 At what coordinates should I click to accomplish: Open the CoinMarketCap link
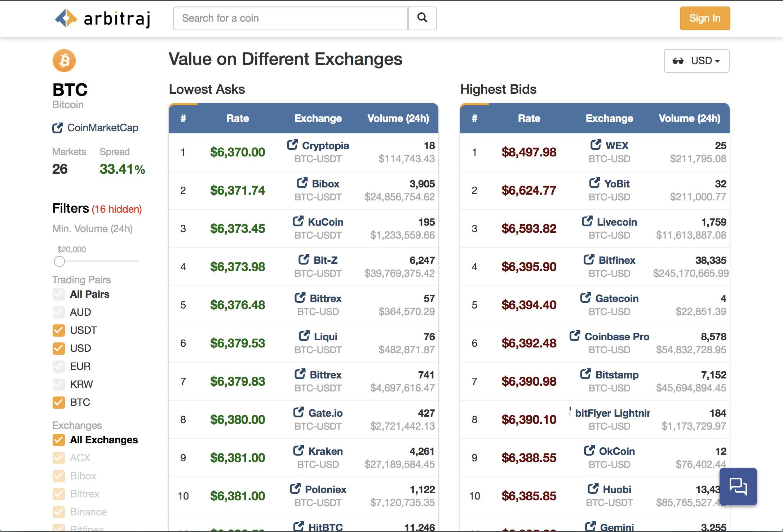click(x=103, y=128)
